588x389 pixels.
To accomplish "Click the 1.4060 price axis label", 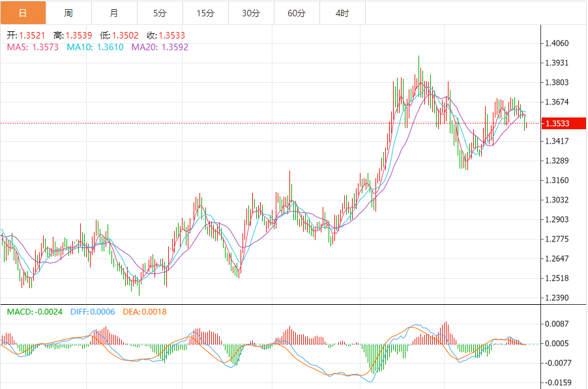I will pyautogui.click(x=560, y=44).
